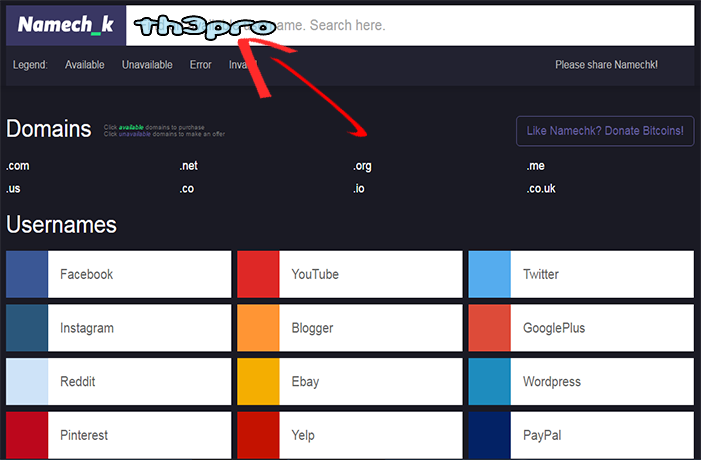
Task: Click the Namechk logo
Action: click(x=66, y=25)
